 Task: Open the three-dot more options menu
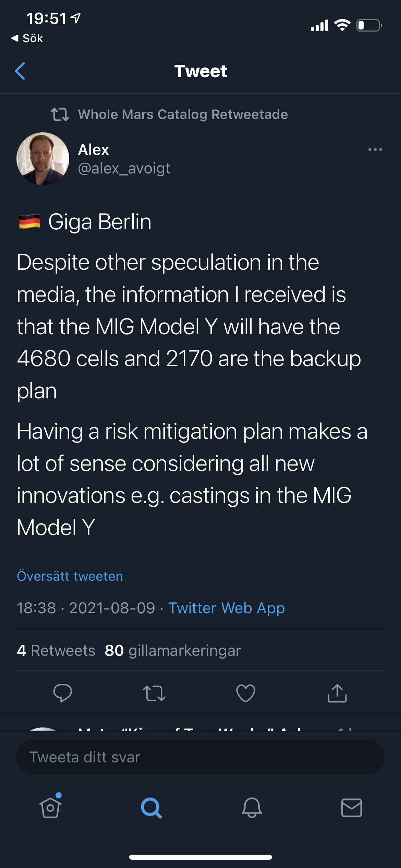(x=375, y=149)
